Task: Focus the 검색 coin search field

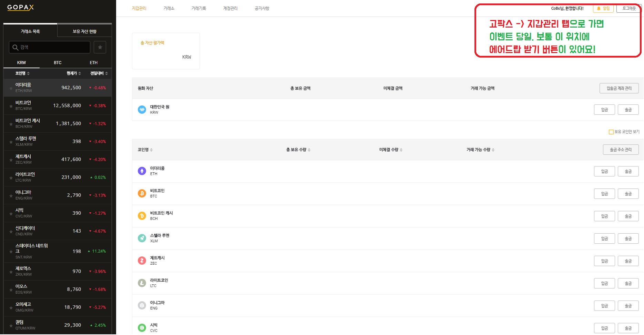Action: [50, 47]
